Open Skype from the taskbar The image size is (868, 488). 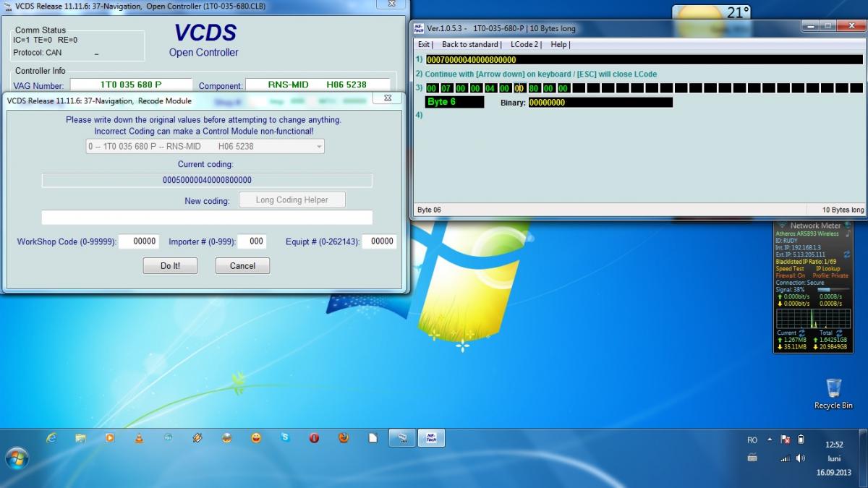click(285, 438)
